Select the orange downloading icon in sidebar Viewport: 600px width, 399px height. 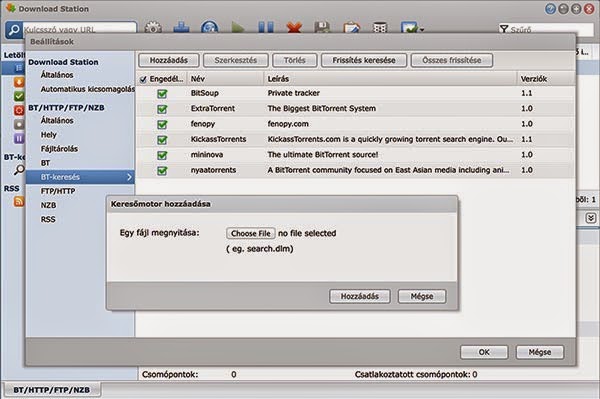click(19, 82)
